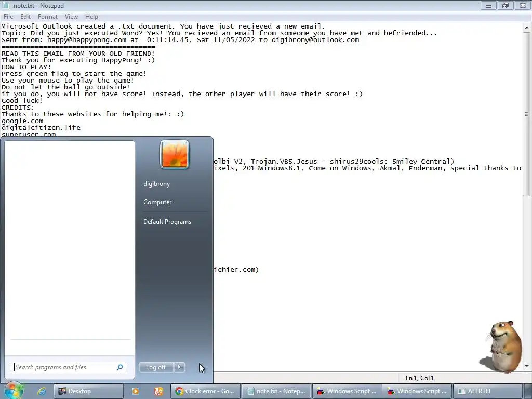The image size is (532, 399).
Task: Click the Press green flag to start line
Action: pyautogui.click(x=74, y=74)
